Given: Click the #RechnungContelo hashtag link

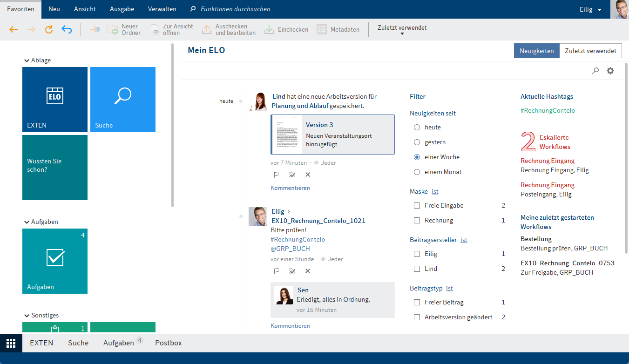Looking at the screenshot, I should (548, 110).
